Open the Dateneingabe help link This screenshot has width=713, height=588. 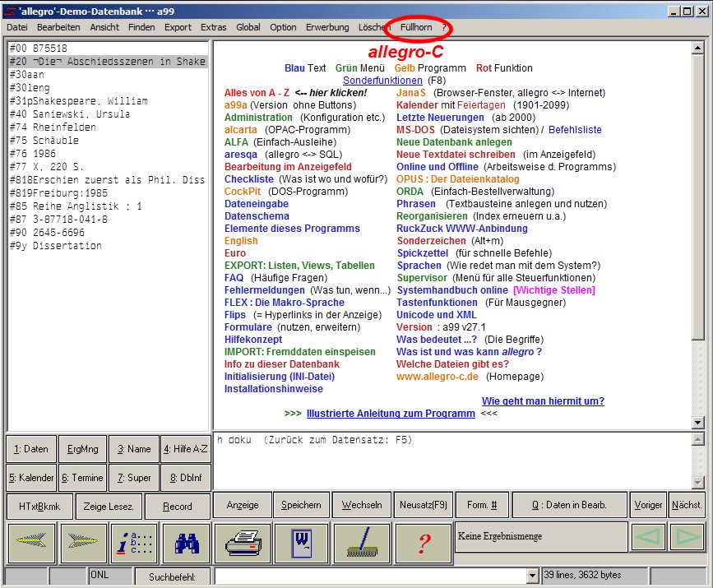[x=256, y=204]
